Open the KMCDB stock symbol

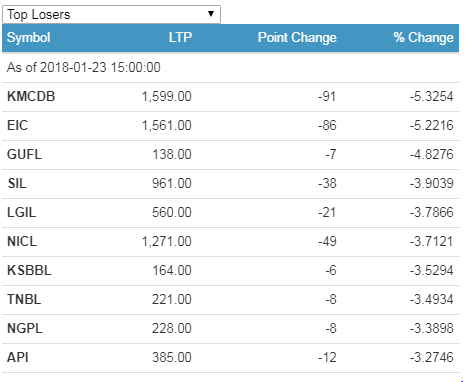tap(31, 97)
